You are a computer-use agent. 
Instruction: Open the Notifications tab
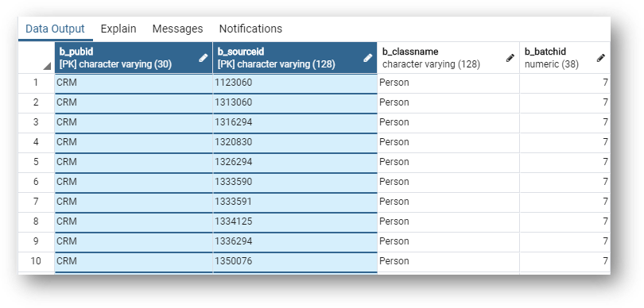click(x=250, y=29)
